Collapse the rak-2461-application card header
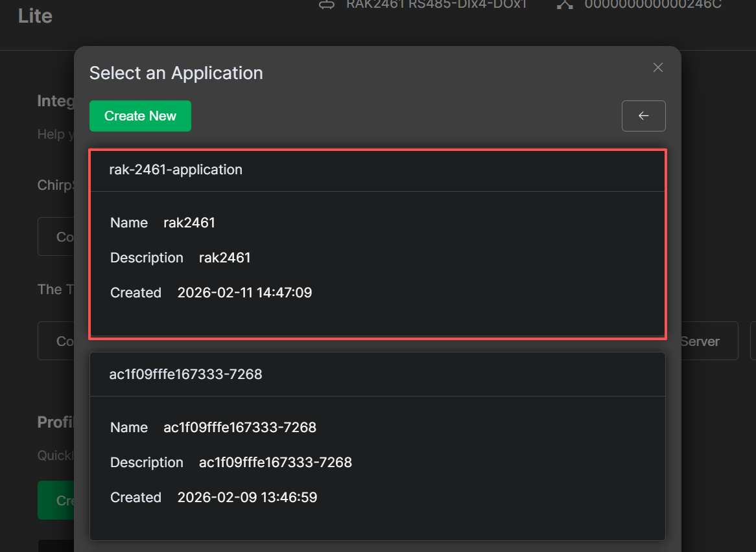Image resolution: width=756 pixels, height=552 pixels. (378, 169)
